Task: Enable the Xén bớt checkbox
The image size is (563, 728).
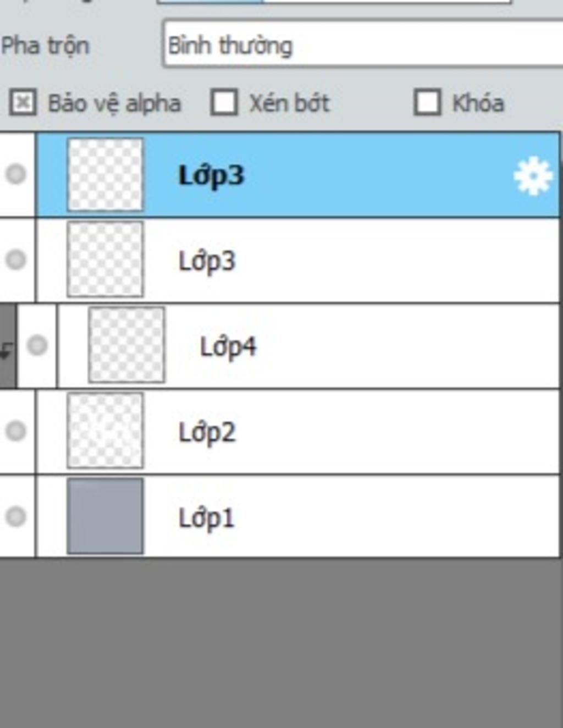Action: pyautogui.click(x=224, y=102)
